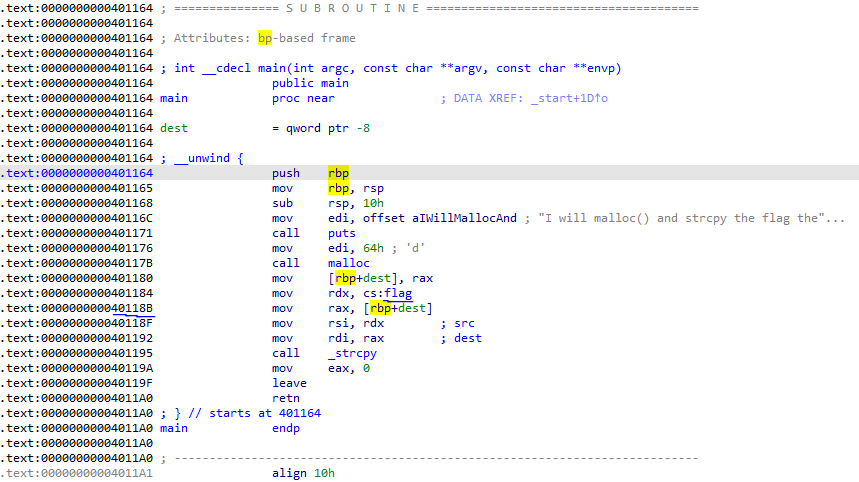
Task: Click the '; dest' comment on the 'mov rdi, rax' line
Action: pyautogui.click(x=461, y=338)
